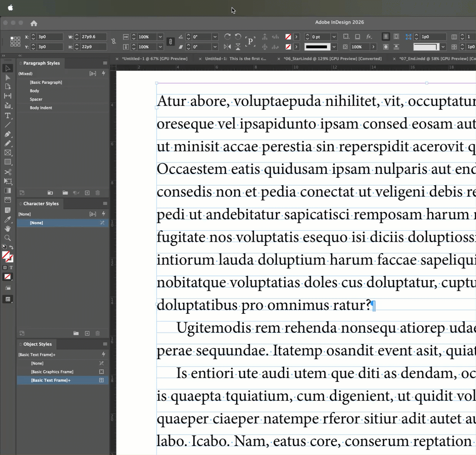Screen dimensions: 476x455
Task: Select the Selection tool arrow
Action: pyautogui.click(x=8, y=68)
